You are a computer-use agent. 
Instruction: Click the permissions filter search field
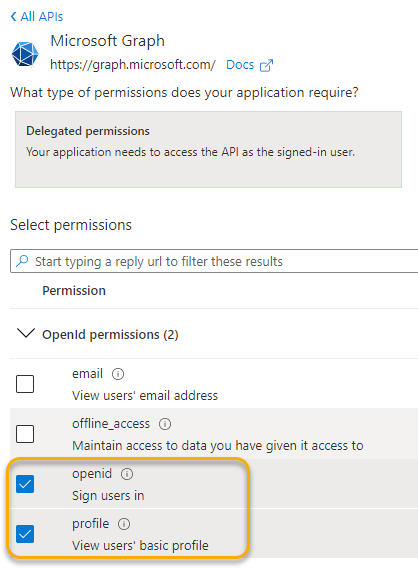[214, 261]
